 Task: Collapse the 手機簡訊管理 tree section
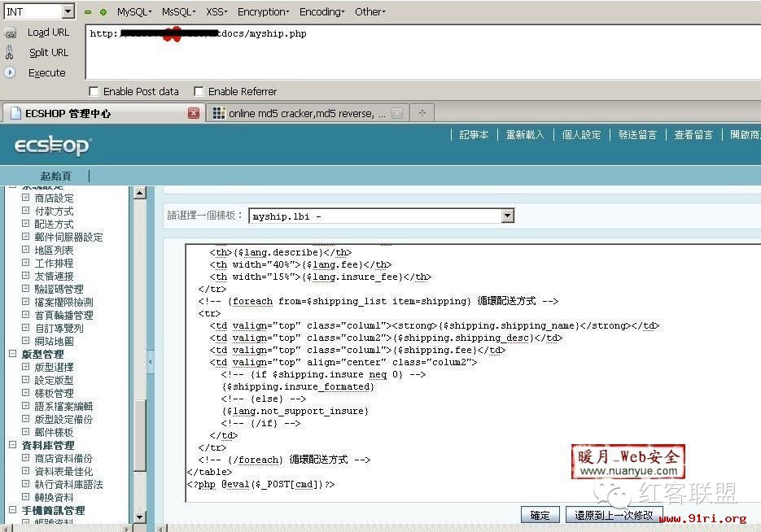click(x=13, y=509)
